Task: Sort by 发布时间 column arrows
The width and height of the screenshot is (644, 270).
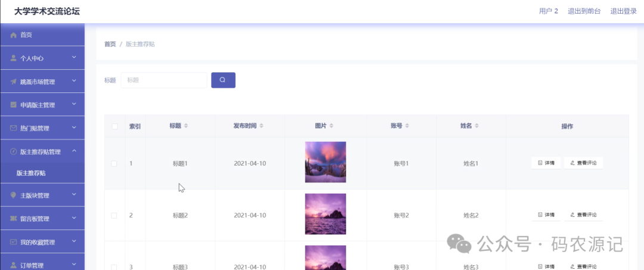Action: (262, 126)
